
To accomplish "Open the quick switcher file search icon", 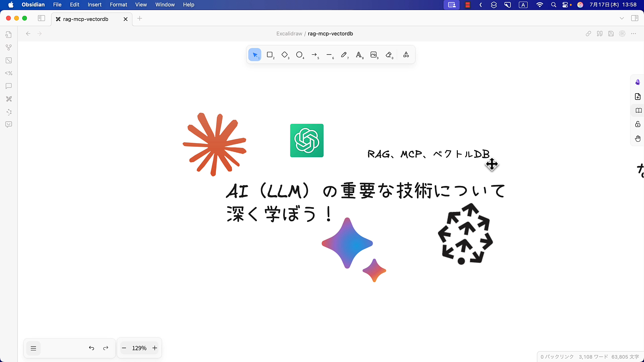I will pos(9,35).
